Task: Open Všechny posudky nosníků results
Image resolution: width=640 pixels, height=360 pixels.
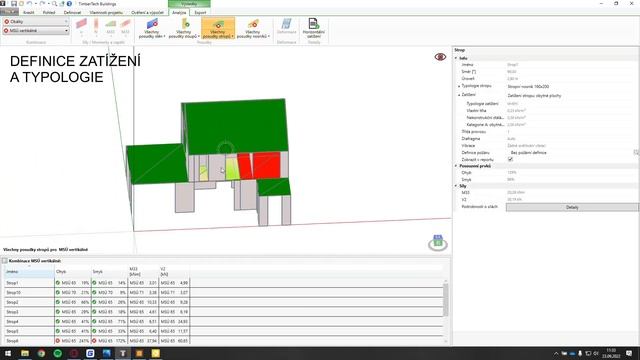Action: [253, 29]
